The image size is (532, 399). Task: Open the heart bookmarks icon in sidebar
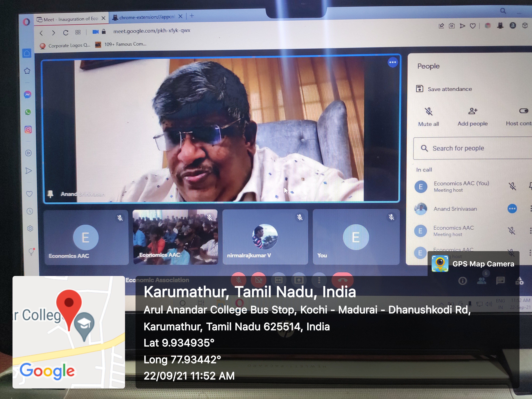coord(29,194)
